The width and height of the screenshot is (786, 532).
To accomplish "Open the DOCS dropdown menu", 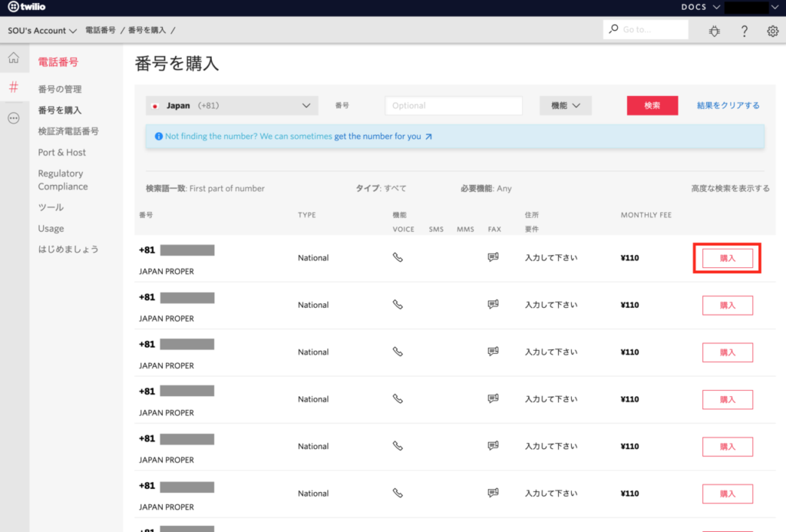I will click(700, 7).
